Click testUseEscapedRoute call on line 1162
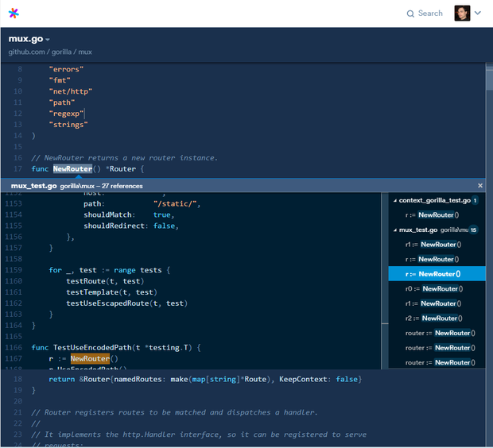Screen dimensions: 493x448 (x=107, y=303)
